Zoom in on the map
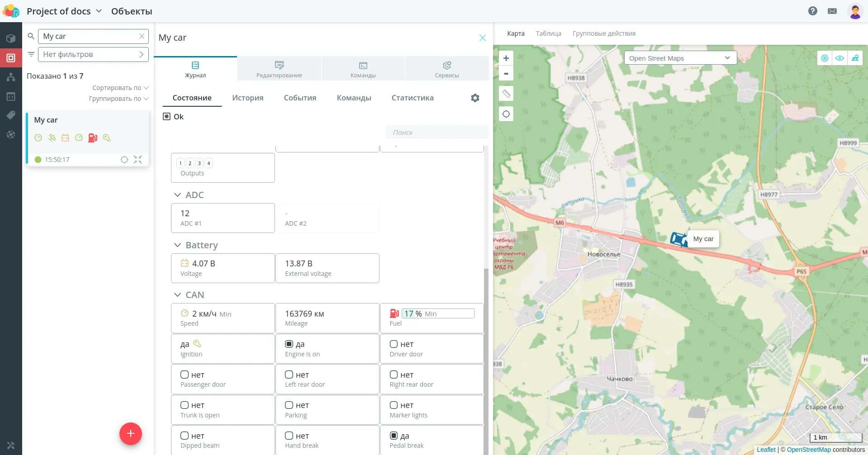868x455 pixels. (x=506, y=58)
